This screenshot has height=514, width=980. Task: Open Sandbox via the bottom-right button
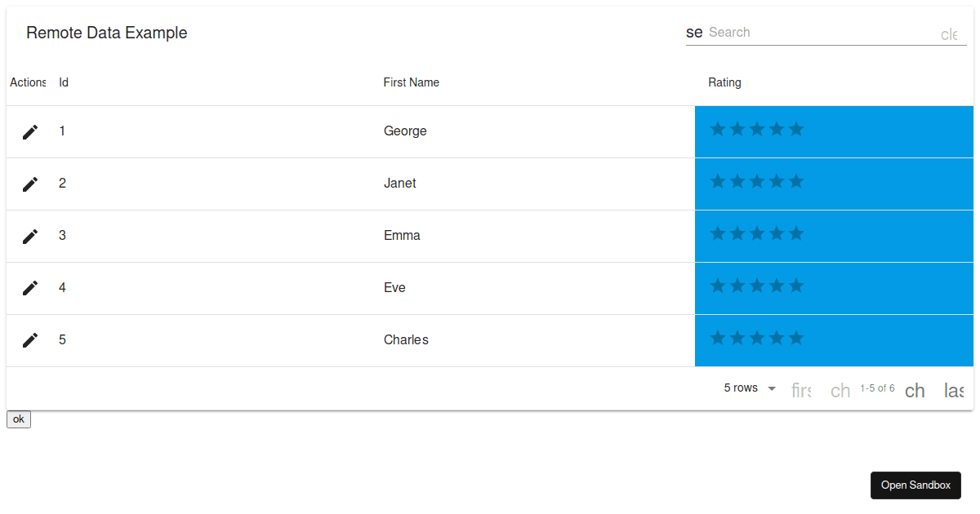(915, 485)
